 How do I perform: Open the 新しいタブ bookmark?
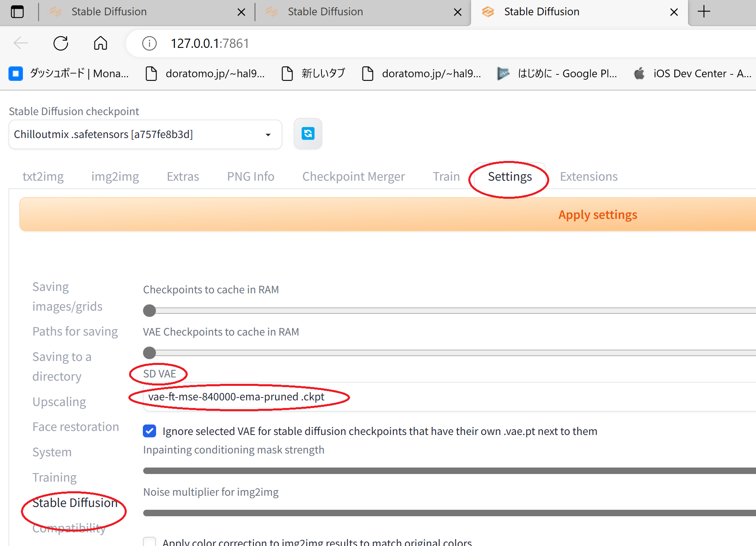[x=313, y=74]
